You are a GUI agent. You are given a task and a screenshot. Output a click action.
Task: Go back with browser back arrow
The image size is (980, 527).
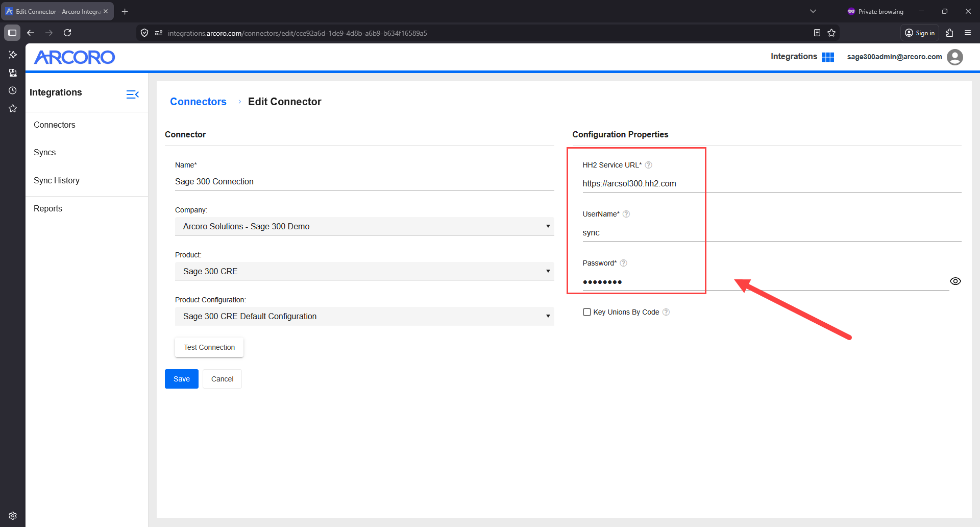pos(31,33)
